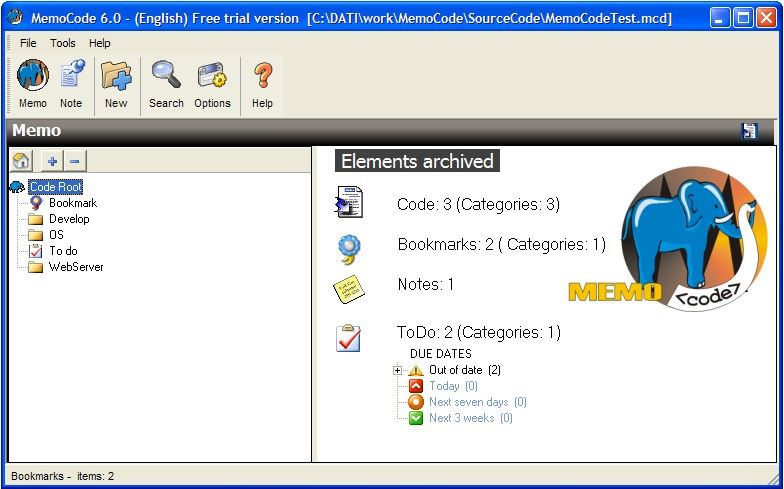Minimize the MemoCode window

point(720,18)
